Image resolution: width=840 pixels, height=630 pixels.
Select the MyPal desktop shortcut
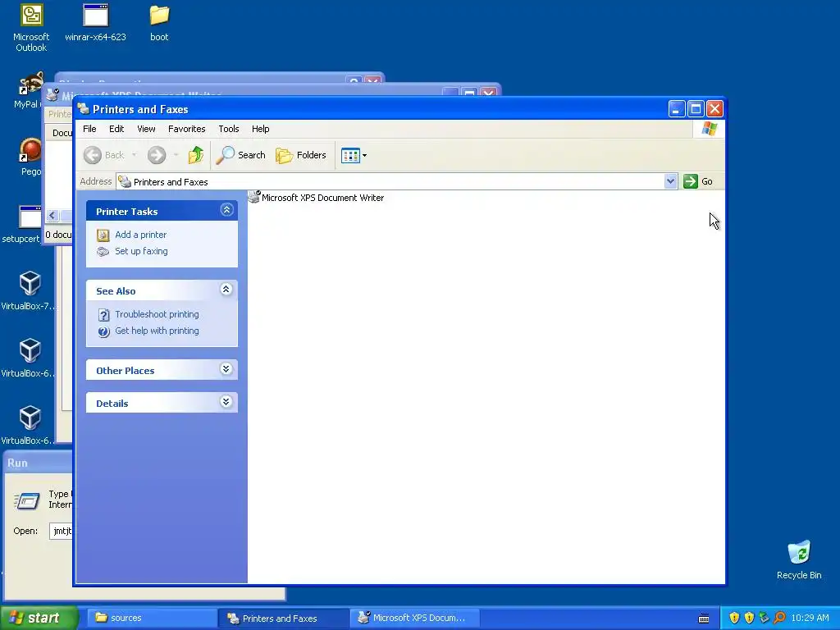coord(28,90)
